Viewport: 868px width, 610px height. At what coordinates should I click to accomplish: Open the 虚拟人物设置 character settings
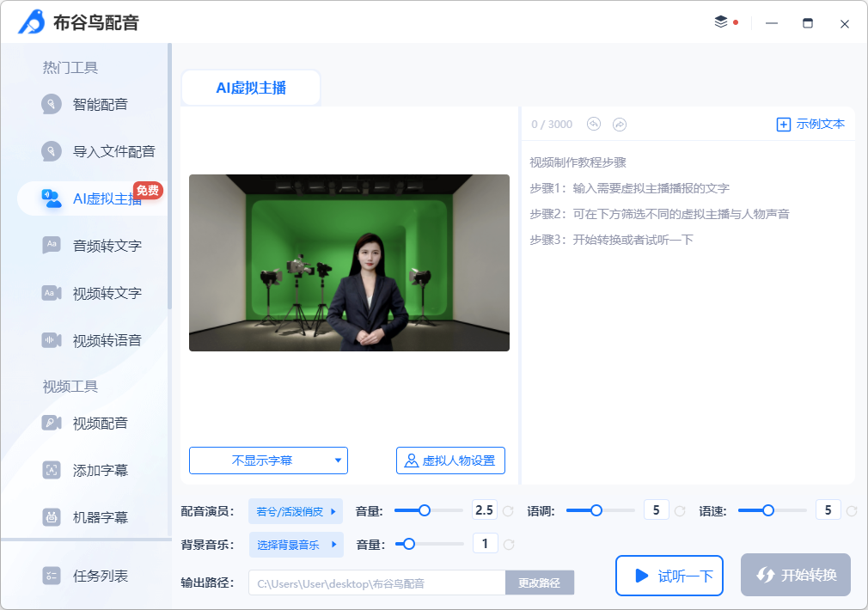[x=450, y=461]
